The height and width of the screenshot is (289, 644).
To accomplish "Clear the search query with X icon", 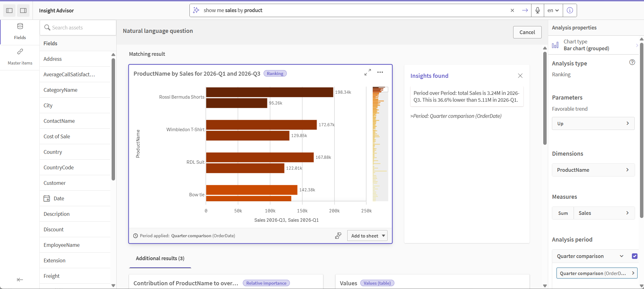I will pos(512,10).
